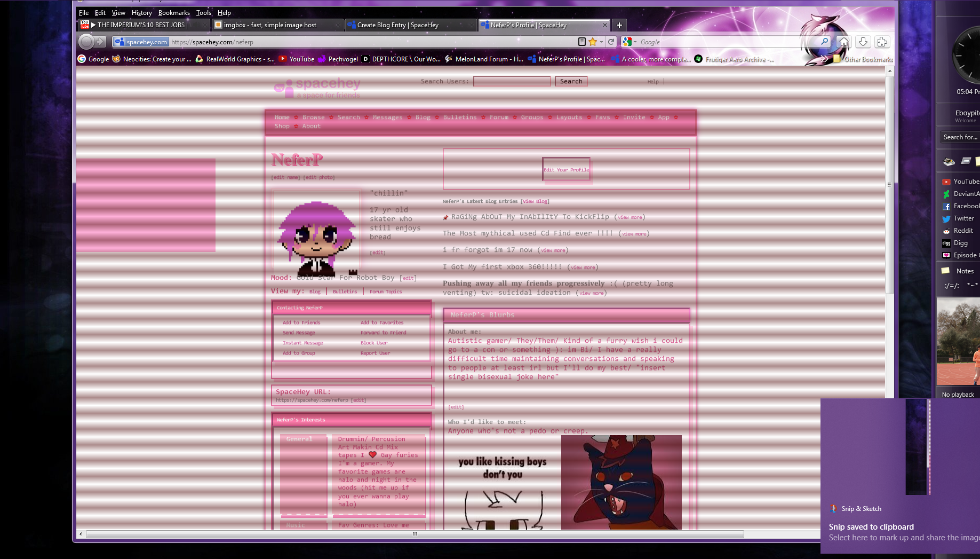Open the Snip saved to clipboard notification
980x559 pixels.
[x=901, y=476]
